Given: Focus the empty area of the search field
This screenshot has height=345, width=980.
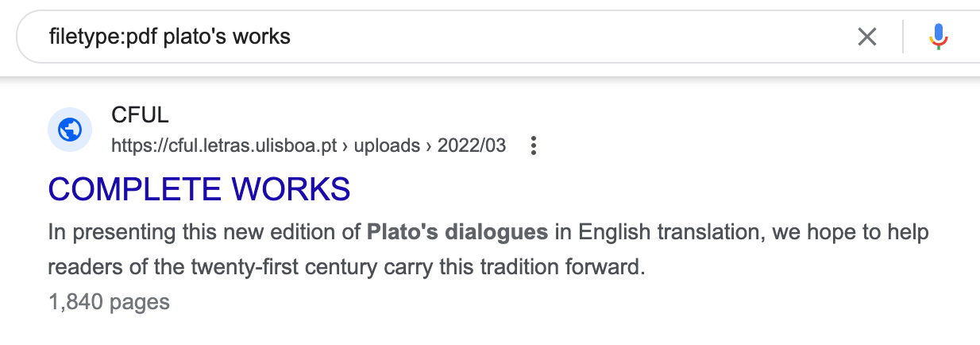Looking at the screenshot, I should click(556, 37).
